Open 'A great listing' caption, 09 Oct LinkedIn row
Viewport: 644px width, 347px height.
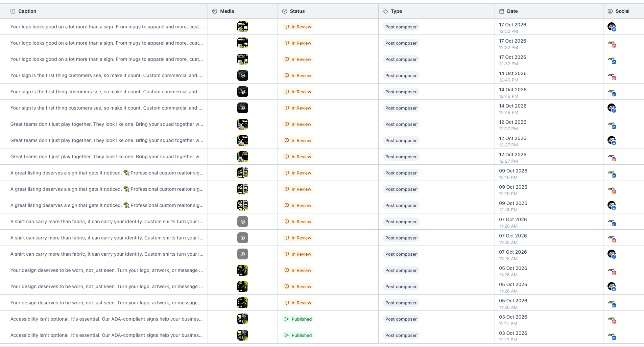[107, 173]
